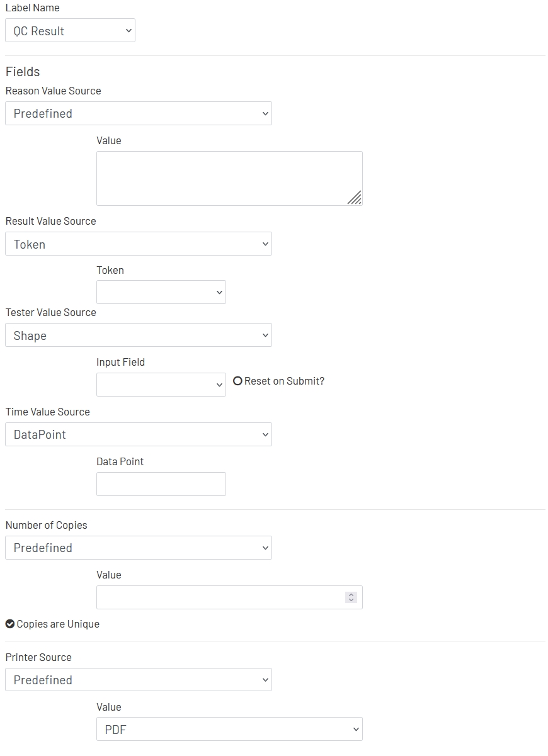Click the Data Point input box

pos(161,483)
